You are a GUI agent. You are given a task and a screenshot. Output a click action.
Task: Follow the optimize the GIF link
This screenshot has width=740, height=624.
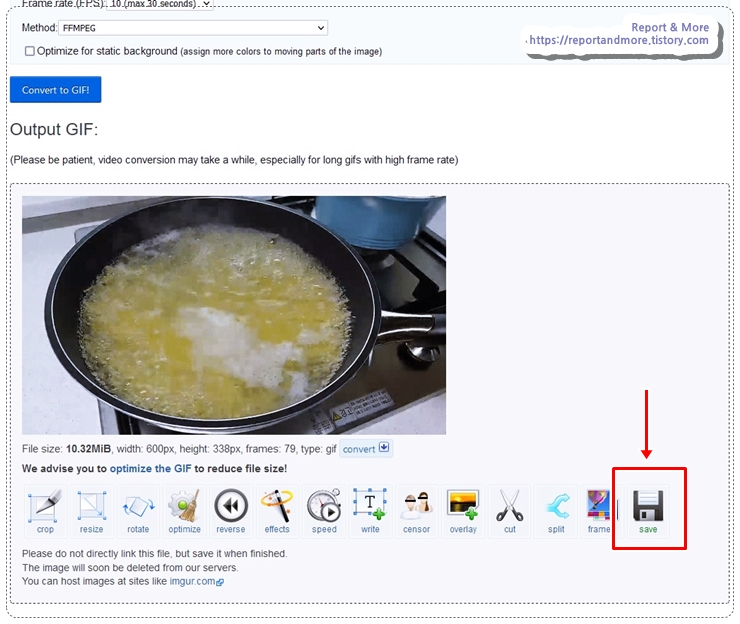tap(151, 469)
